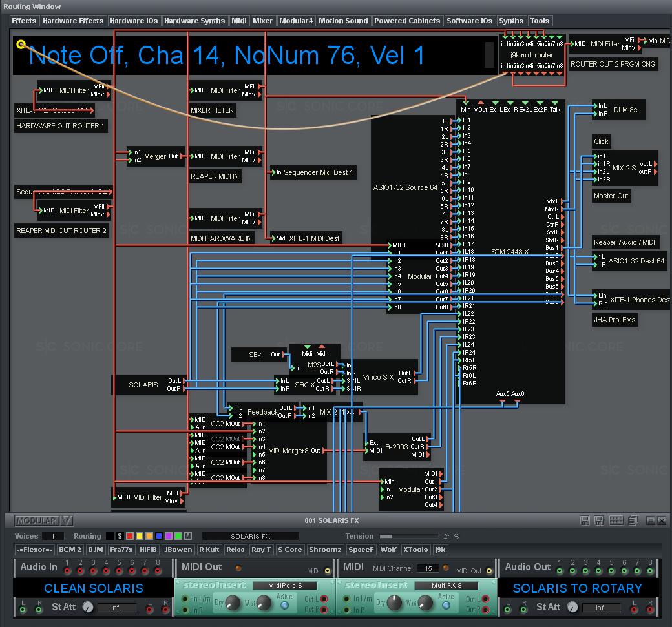Select the B-2003 module
The height and width of the screenshot is (627, 672).
397,447
